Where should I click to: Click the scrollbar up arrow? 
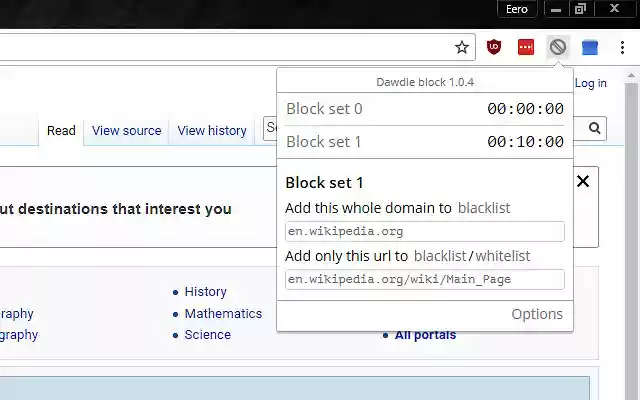click(631, 76)
